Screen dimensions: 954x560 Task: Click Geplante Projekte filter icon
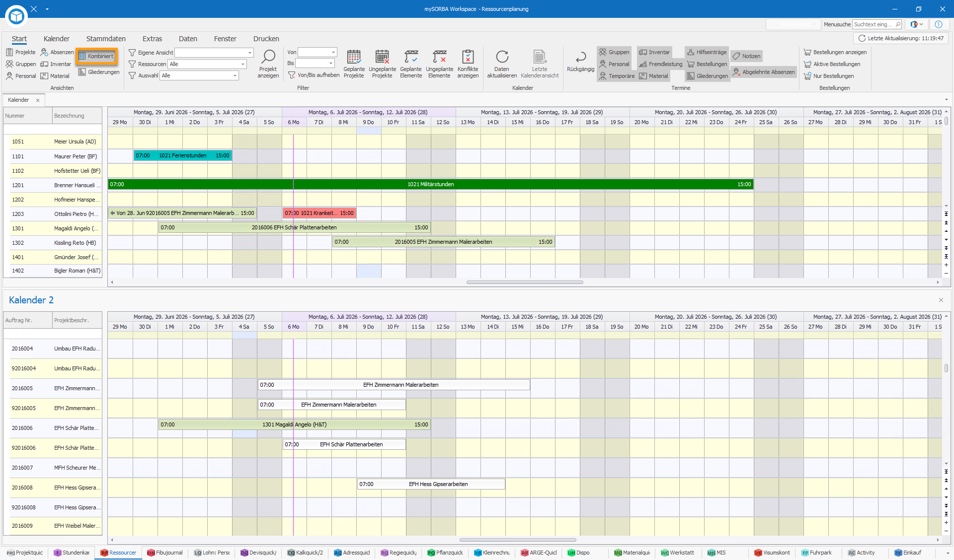pos(354,64)
